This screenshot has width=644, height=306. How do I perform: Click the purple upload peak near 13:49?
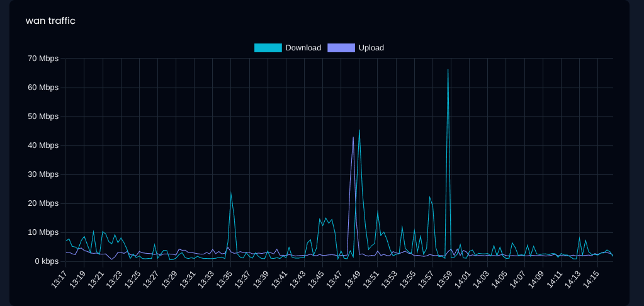pos(353,137)
